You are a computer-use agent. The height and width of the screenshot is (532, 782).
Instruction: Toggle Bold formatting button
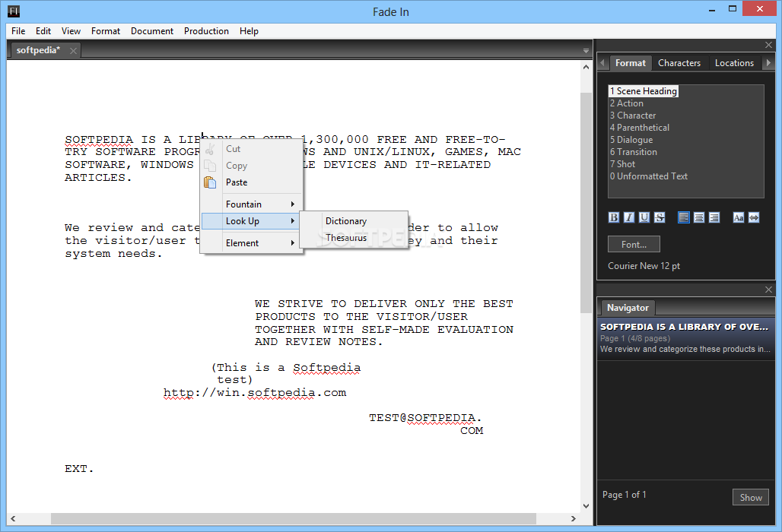click(614, 217)
